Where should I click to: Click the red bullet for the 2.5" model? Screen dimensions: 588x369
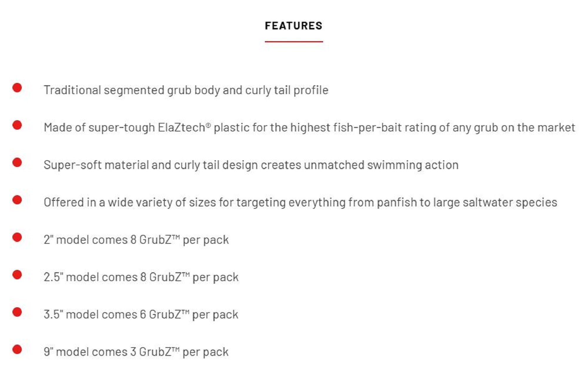pyautogui.click(x=17, y=275)
